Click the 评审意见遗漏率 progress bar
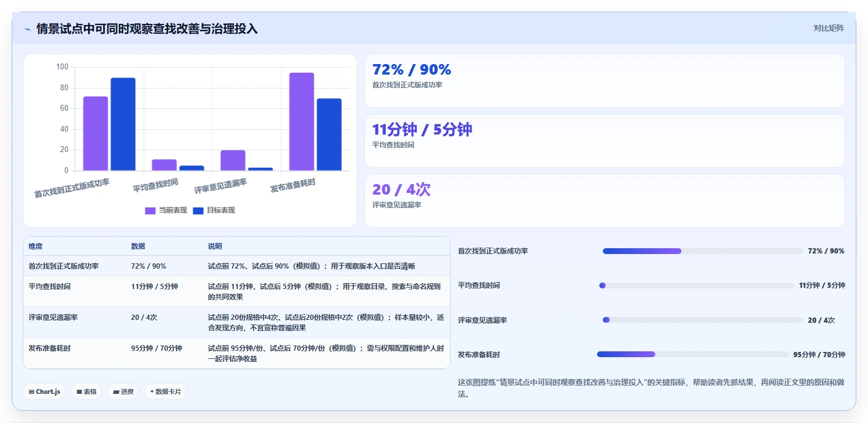Screen dimensions: 868x423 (703, 320)
